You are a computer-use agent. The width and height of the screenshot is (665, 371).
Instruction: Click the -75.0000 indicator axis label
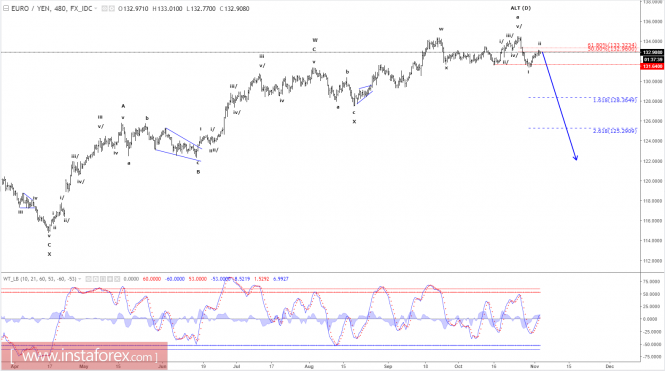pyautogui.click(x=652, y=357)
